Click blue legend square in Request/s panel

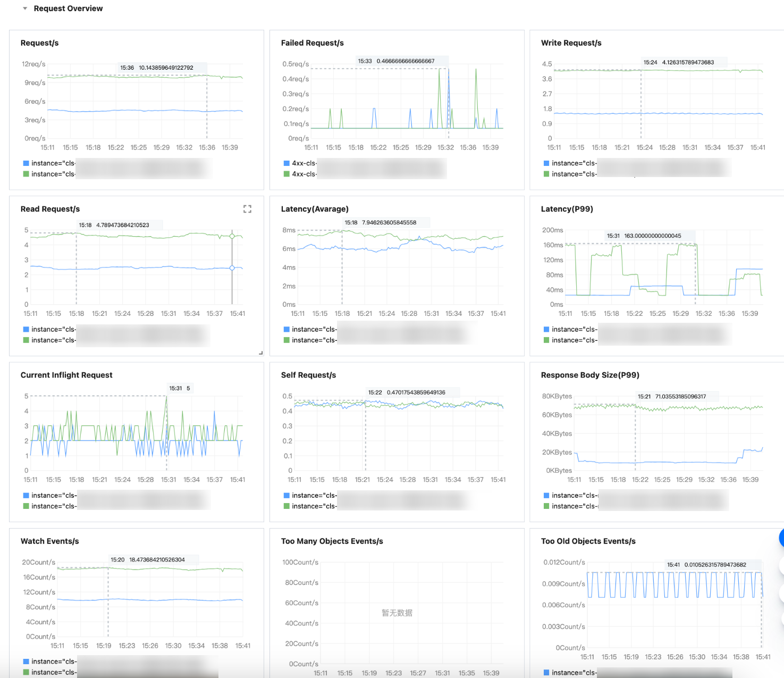[26, 163]
